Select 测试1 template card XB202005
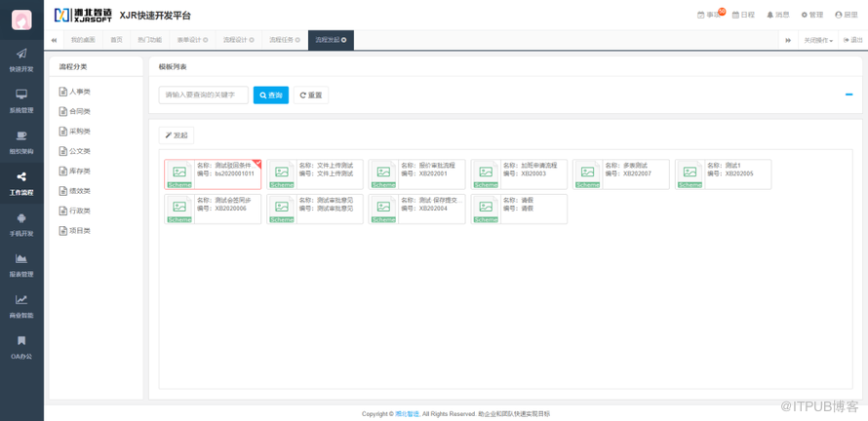Image resolution: width=868 pixels, height=421 pixels. [723, 174]
